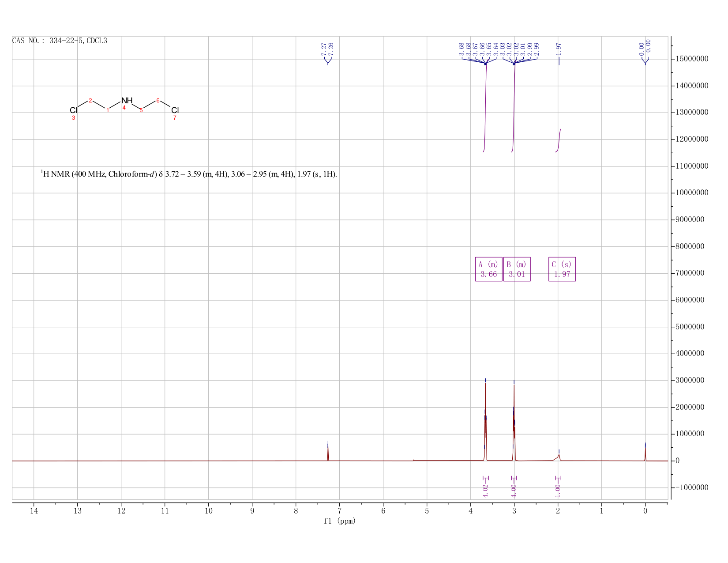This screenshot has height=563, width=728.
Task: Click the 1.00 integral label near 2 ppm
Action: [558, 491]
